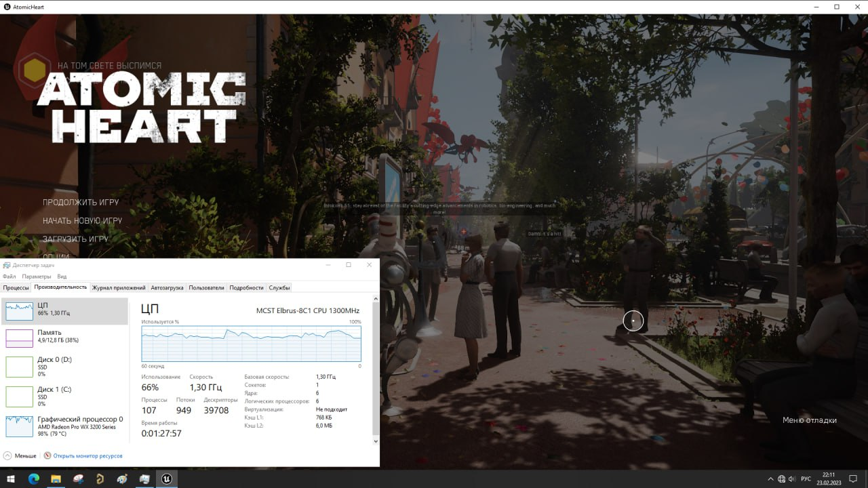Switch input language from РУС indicator
This screenshot has width=868, height=488.
[x=806, y=479]
